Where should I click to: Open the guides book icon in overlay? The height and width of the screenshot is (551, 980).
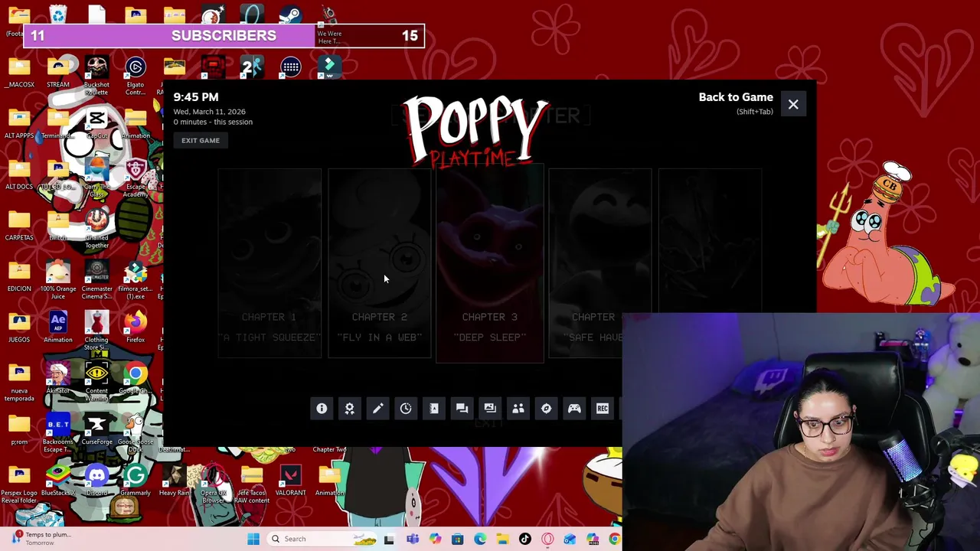click(434, 409)
